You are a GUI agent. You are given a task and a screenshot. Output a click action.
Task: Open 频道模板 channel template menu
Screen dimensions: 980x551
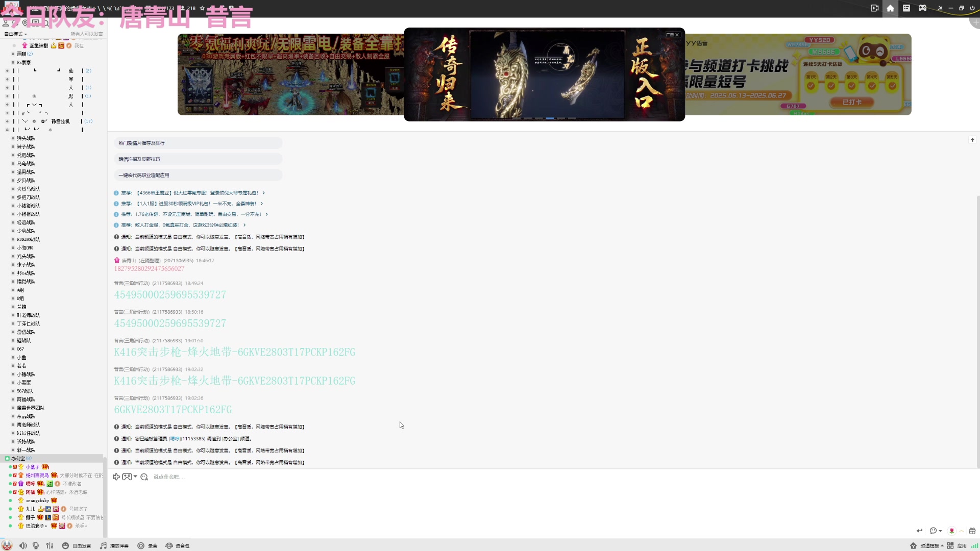point(932,546)
